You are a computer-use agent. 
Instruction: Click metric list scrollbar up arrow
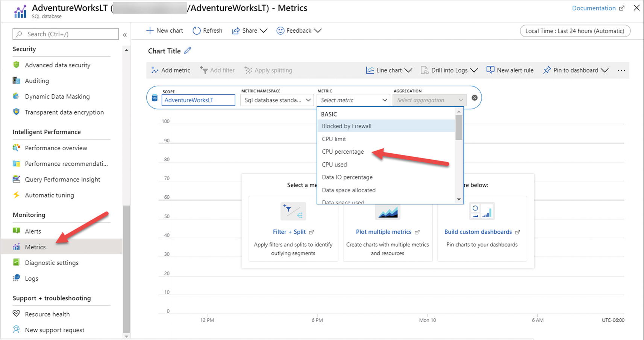459,111
